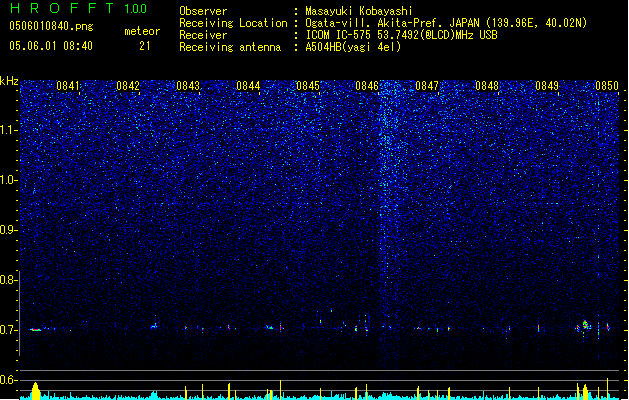The width and height of the screenshot is (629, 400).
Task: Click the 0849 time marker
Action: [547, 86]
